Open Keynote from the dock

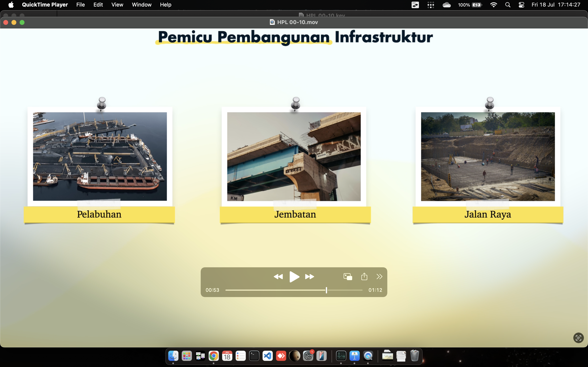[354, 356]
